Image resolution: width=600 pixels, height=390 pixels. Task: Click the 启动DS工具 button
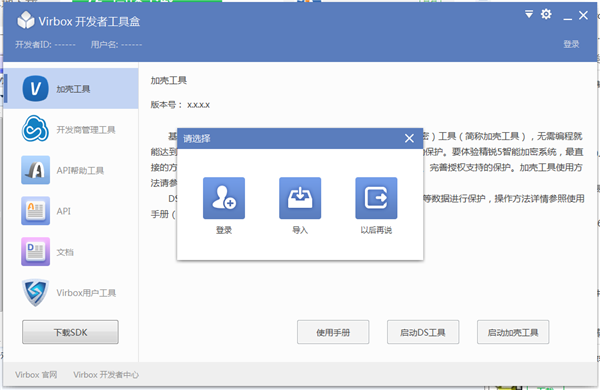click(x=423, y=332)
